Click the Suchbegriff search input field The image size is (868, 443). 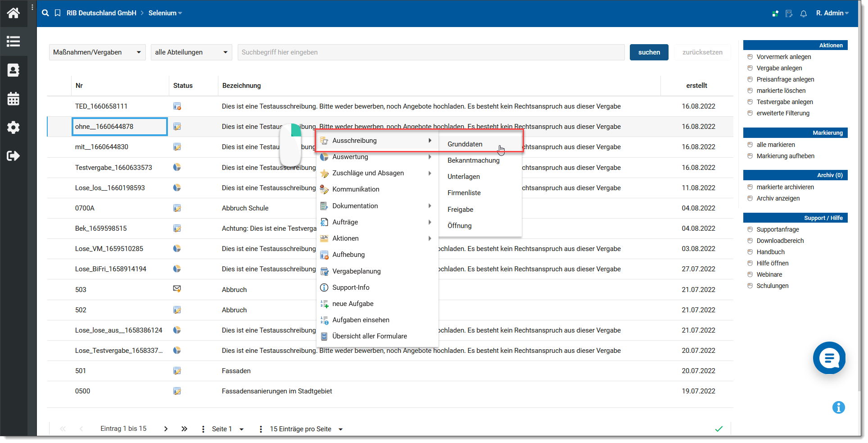tap(431, 52)
